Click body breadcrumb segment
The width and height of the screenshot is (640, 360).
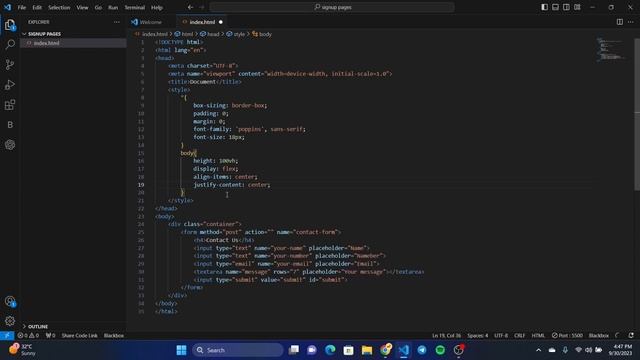click(265, 34)
